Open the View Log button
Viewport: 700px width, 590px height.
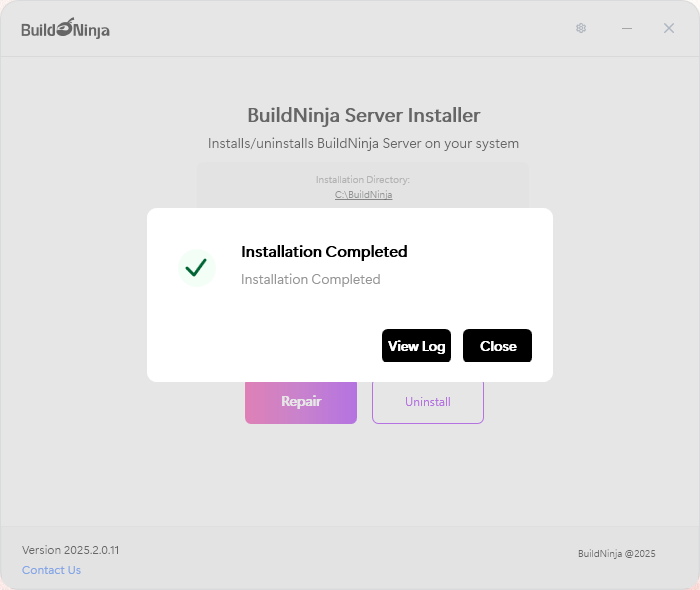(417, 346)
